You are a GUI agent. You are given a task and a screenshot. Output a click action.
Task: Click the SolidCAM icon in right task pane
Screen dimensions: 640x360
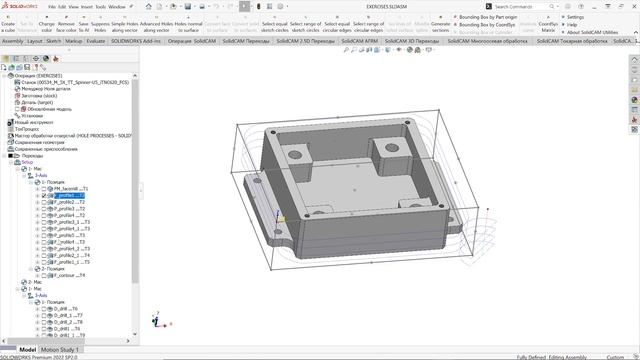tap(634, 120)
